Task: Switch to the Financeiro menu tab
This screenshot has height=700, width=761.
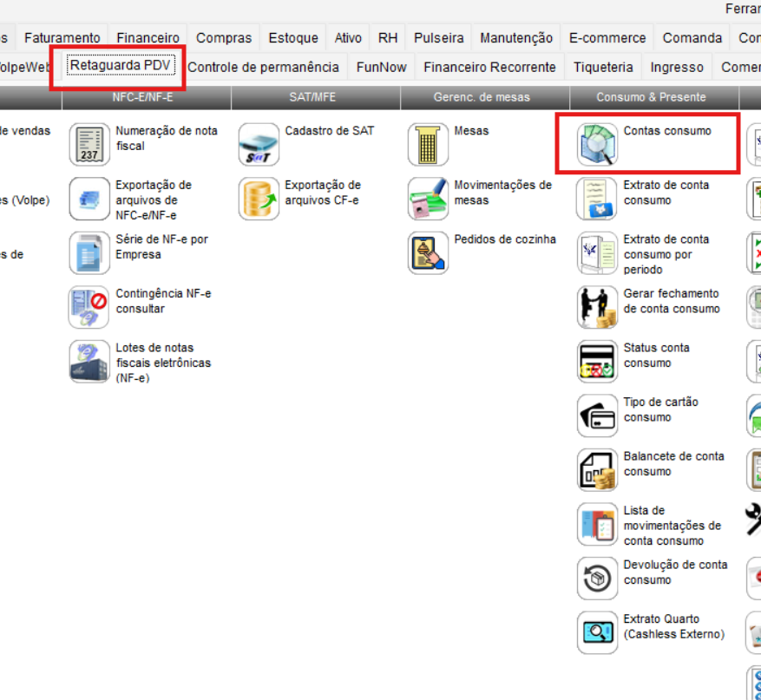Action: (x=148, y=38)
